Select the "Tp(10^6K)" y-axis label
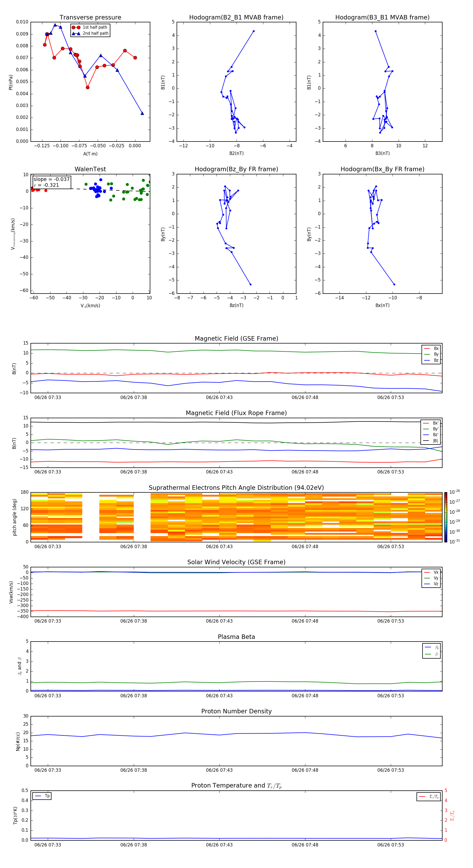 click(x=15, y=816)
